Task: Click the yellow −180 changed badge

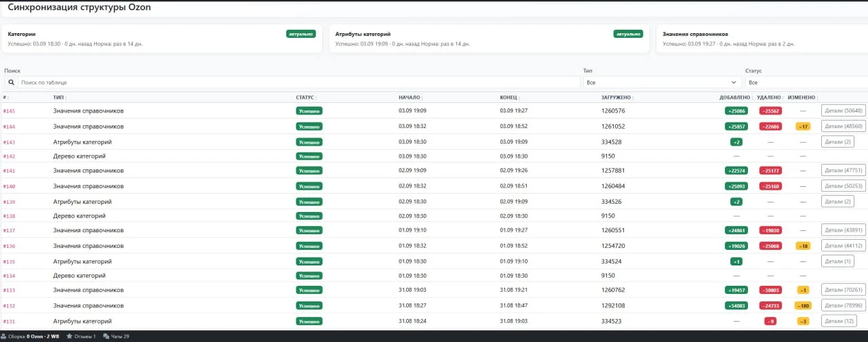Action: pos(803,305)
